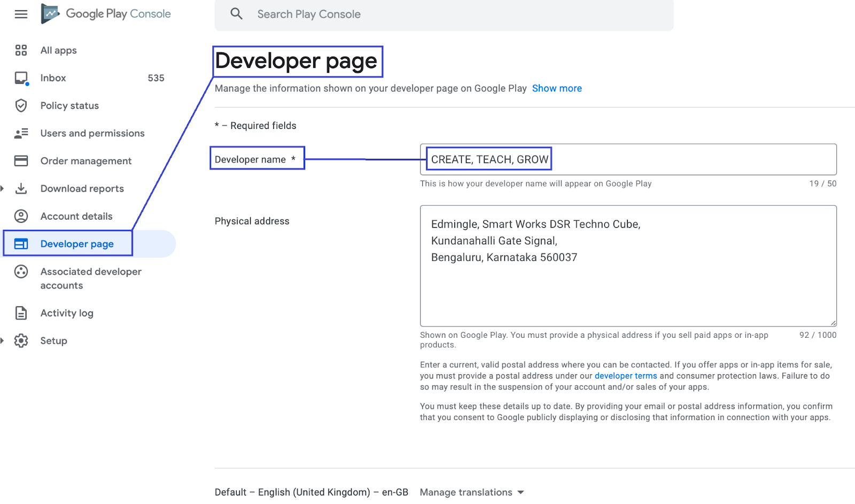Open the developer terms link

[x=626, y=376]
